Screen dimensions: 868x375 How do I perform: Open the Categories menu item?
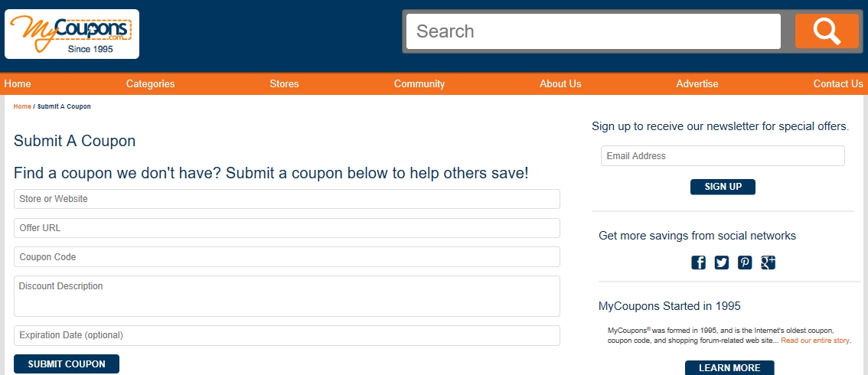click(151, 84)
